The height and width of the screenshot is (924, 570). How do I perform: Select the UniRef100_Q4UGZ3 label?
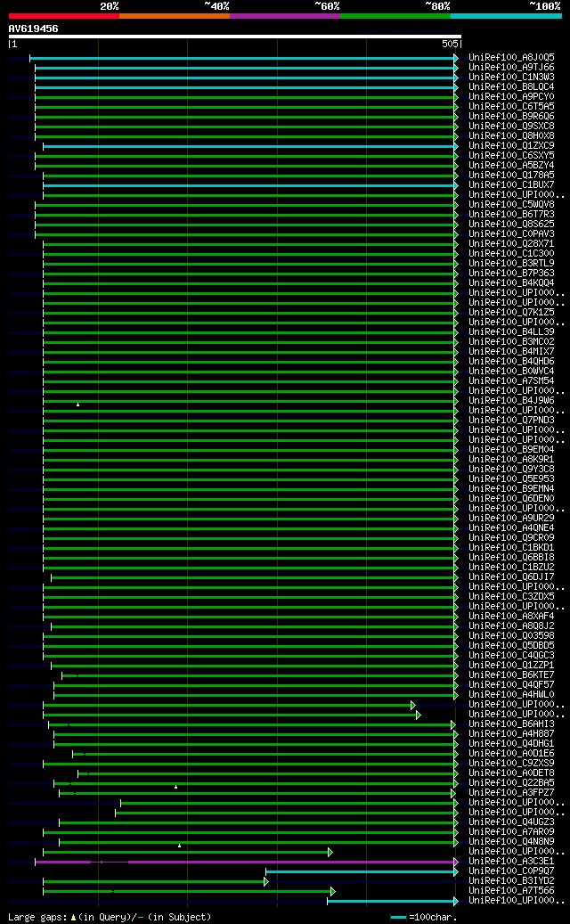click(x=511, y=822)
